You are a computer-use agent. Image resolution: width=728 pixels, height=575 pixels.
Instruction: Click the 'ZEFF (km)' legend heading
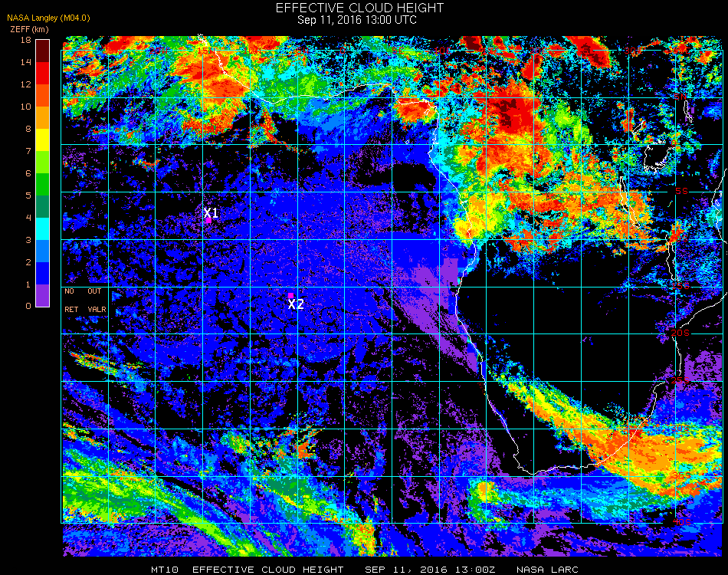click(x=29, y=29)
